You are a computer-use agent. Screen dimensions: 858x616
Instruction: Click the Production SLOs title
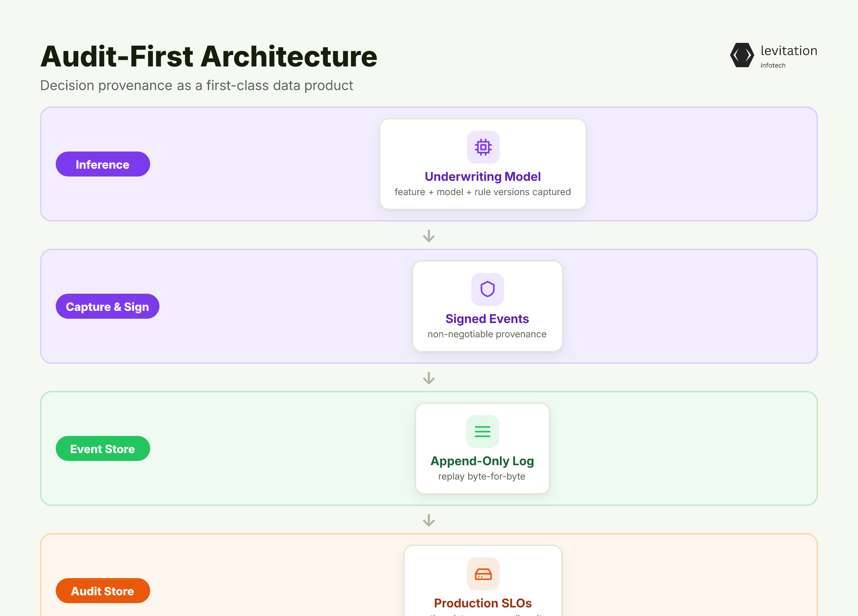pos(483,603)
